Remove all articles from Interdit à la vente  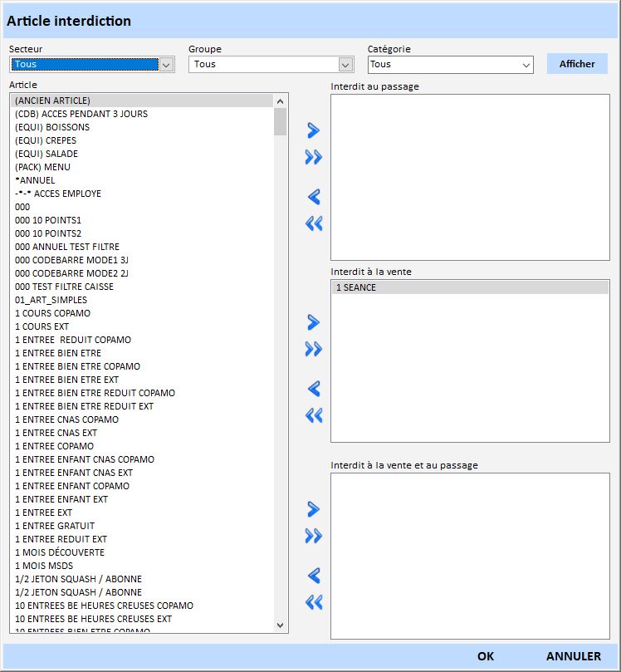click(x=313, y=415)
